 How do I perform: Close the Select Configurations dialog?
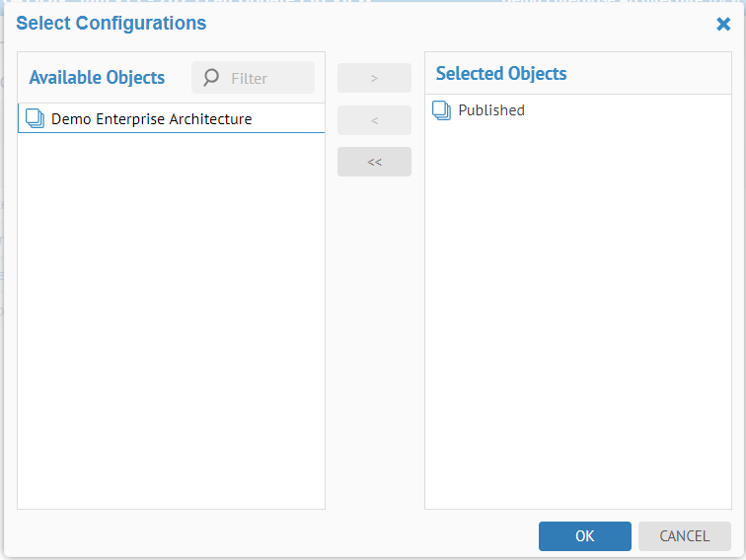[x=723, y=25]
